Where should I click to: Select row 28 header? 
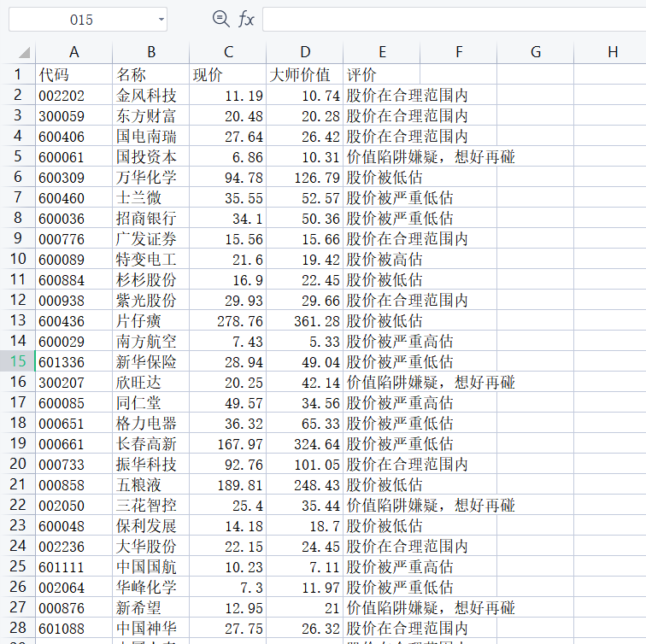[18, 628]
